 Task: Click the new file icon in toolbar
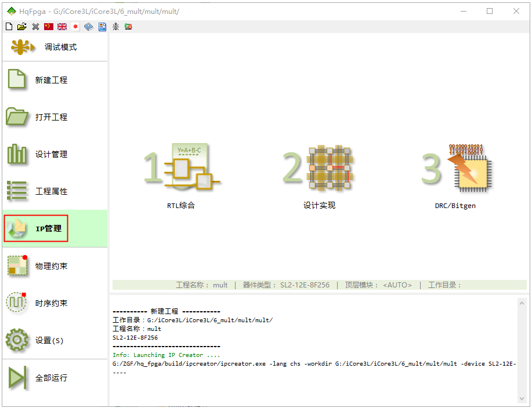point(9,27)
